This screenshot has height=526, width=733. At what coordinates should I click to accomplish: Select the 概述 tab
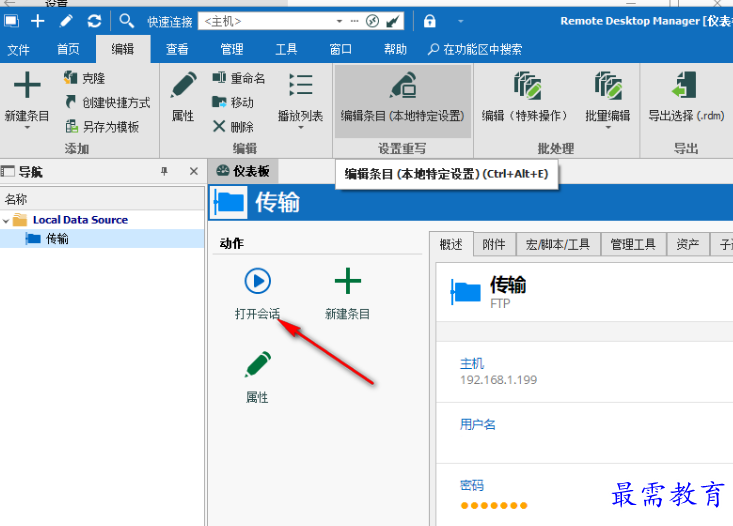[x=451, y=245]
